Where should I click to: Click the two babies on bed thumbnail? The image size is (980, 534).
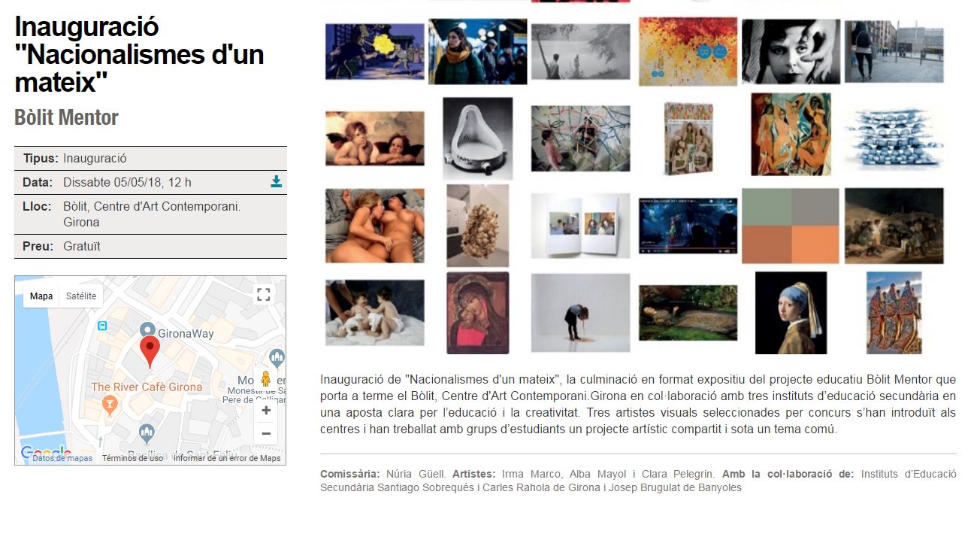[x=374, y=312]
